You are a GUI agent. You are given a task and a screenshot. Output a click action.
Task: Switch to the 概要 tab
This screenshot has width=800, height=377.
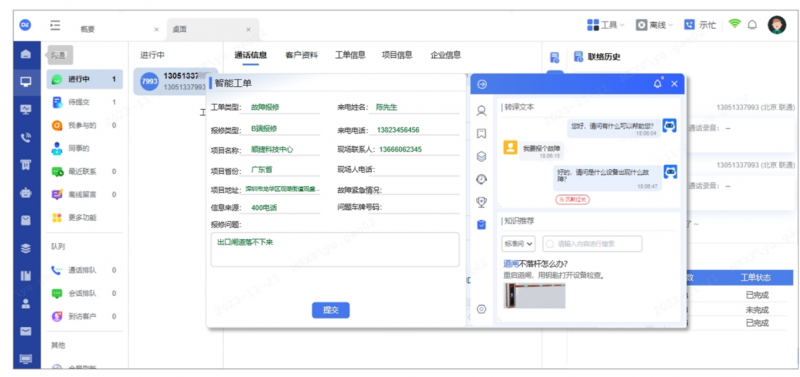click(x=87, y=30)
